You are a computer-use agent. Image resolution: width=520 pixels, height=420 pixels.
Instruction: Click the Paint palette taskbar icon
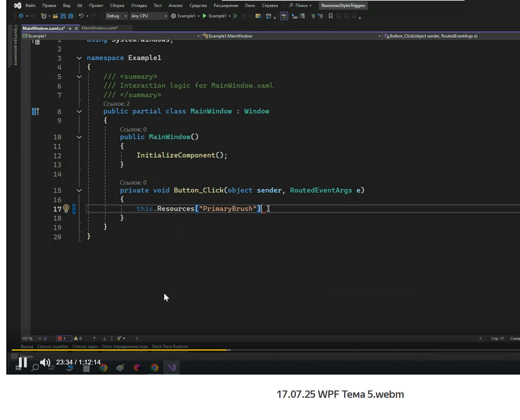[x=120, y=368]
